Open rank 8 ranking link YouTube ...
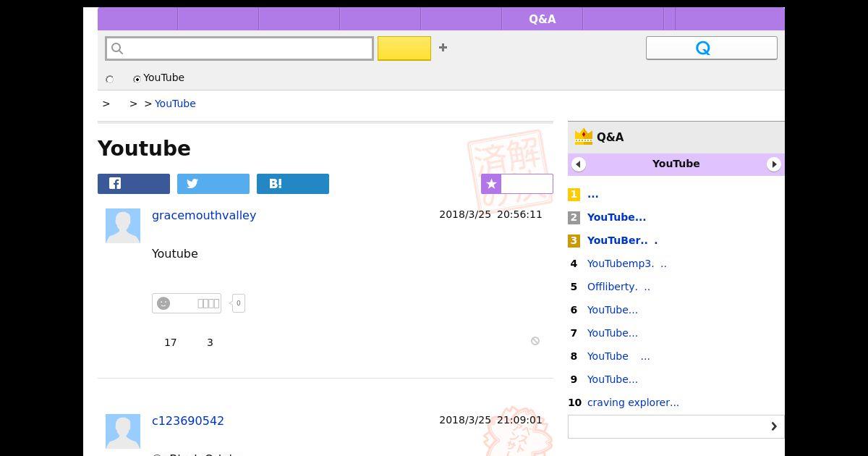This screenshot has width=868, height=456. tap(618, 356)
